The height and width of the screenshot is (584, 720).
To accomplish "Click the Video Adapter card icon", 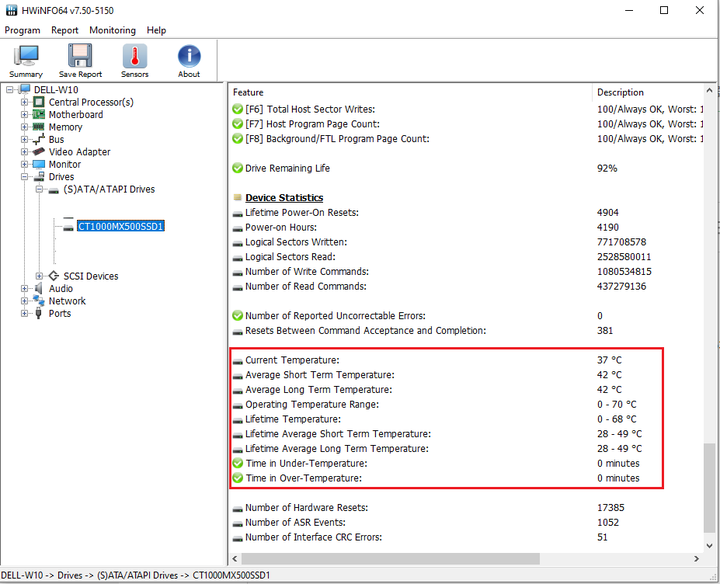I will pyautogui.click(x=39, y=152).
